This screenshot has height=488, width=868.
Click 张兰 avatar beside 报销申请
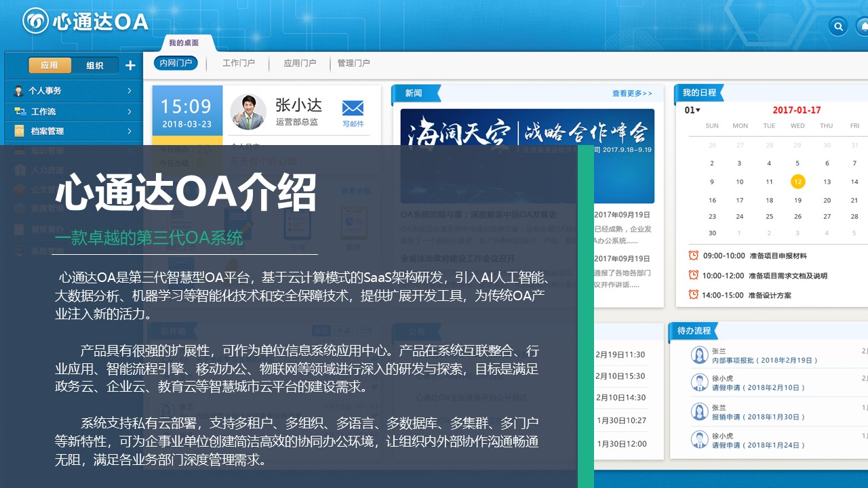[699, 411]
